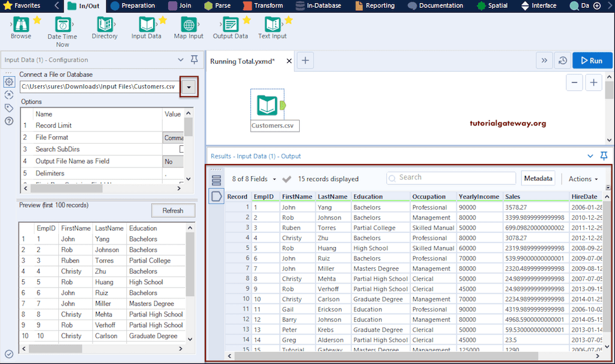Select the Input Data tool
Image resolution: width=615 pixels, height=364 pixels.
[146, 28]
